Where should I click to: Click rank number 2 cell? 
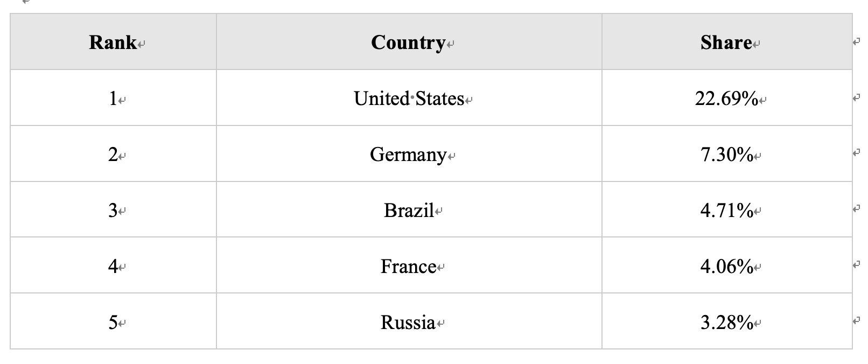[113, 154]
